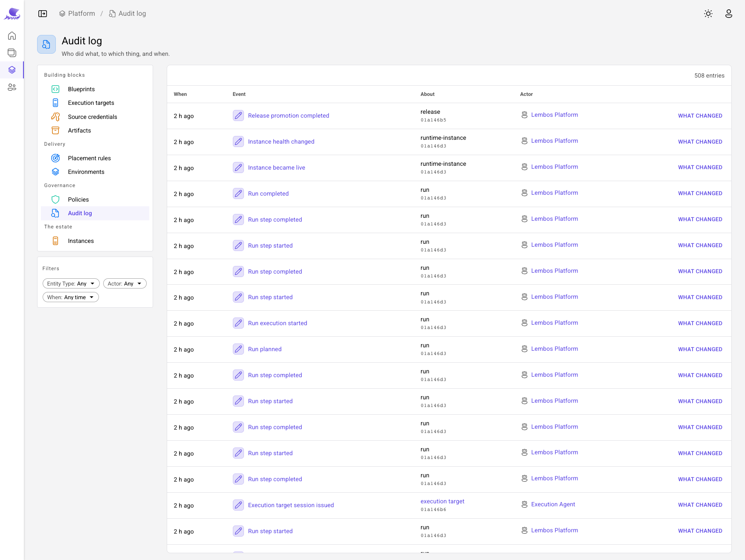
Task: Click the 508 entries count
Action: click(709, 75)
